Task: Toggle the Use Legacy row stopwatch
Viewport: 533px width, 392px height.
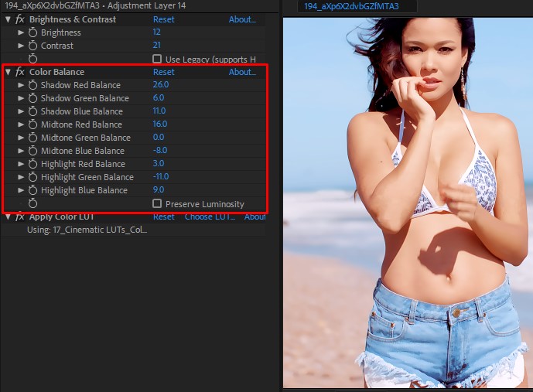Action: tap(32, 59)
